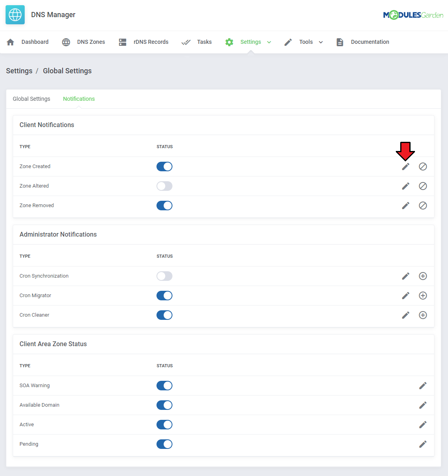
Task: Enable Cron Synchronization notification
Action: [164, 276]
